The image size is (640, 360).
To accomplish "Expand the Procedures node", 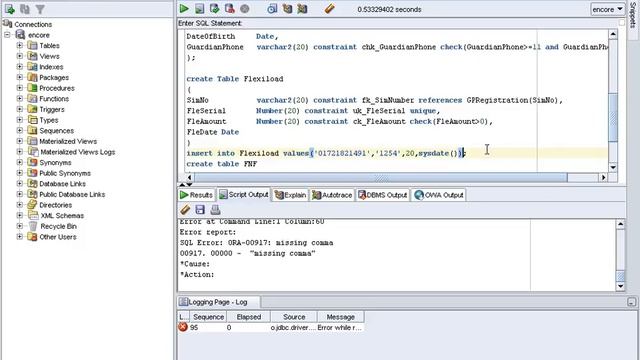I will coord(20,88).
